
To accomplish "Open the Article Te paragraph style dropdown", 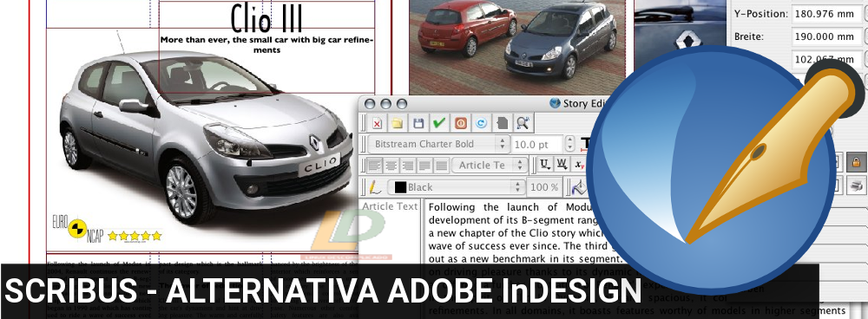I will 490,165.
